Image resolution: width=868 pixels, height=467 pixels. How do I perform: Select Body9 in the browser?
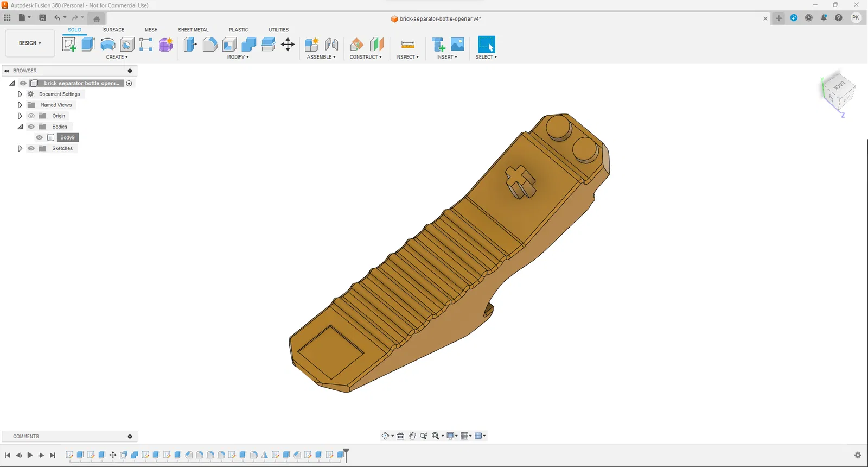pos(68,137)
